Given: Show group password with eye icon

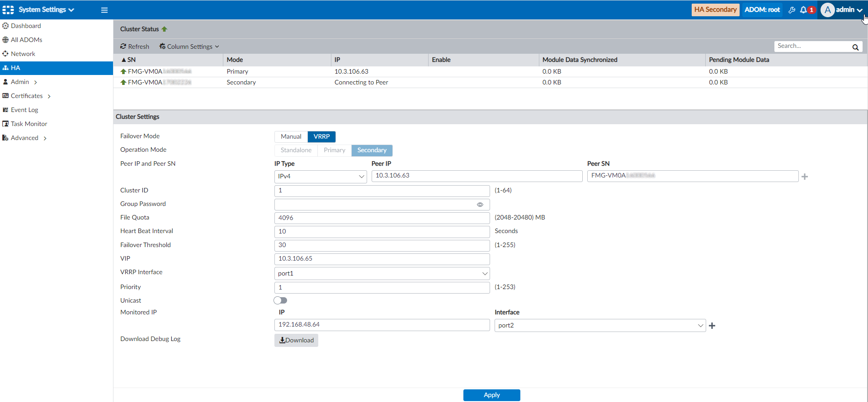Looking at the screenshot, I should (x=480, y=205).
